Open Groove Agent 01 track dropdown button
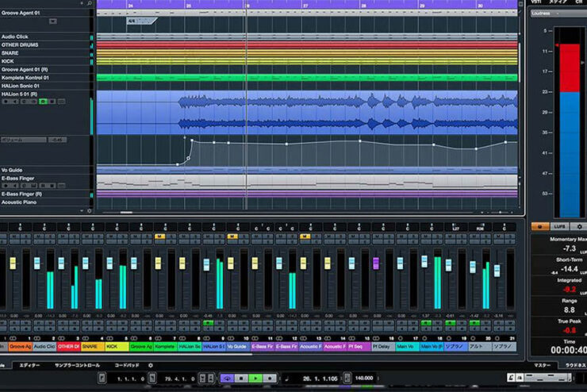The width and height of the screenshot is (587, 392). click(x=53, y=21)
